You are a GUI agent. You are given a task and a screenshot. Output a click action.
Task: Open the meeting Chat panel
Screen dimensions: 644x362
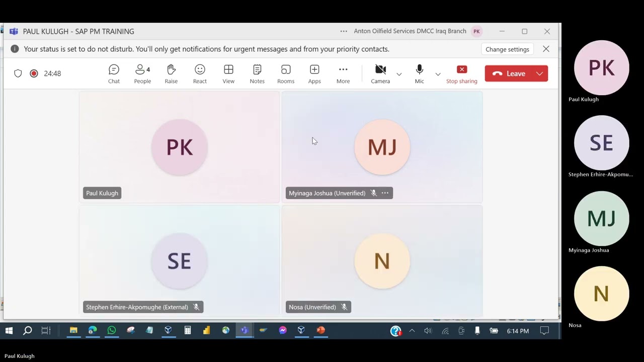tap(114, 74)
